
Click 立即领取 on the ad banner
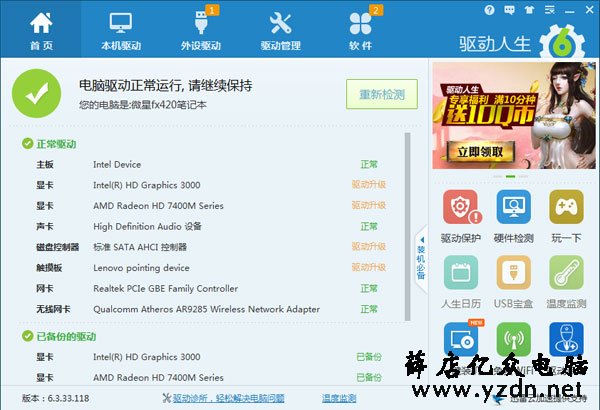(480, 152)
